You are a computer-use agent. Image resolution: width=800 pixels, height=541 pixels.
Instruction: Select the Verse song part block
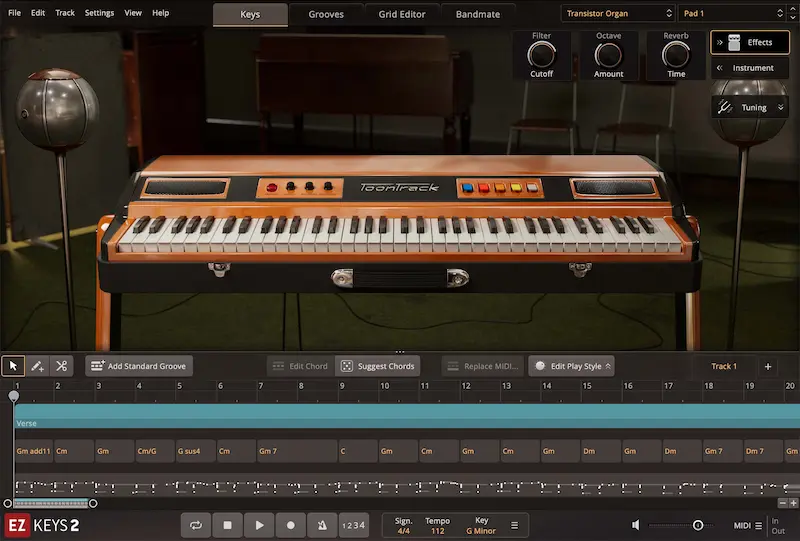pos(407,416)
